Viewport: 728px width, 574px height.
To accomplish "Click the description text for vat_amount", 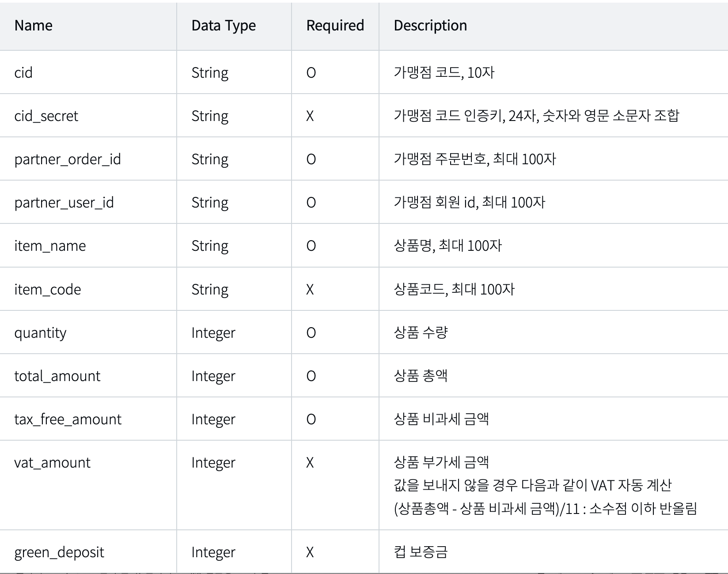I will coord(546,485).
